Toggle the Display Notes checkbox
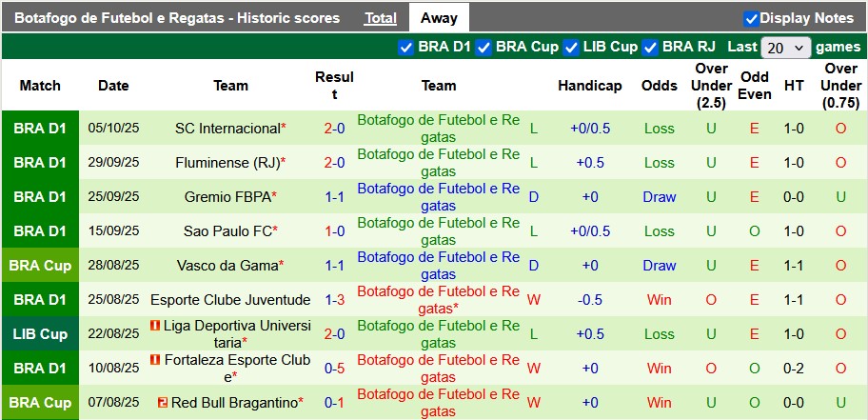Viewport: 868px width, 420px height. 751,18
